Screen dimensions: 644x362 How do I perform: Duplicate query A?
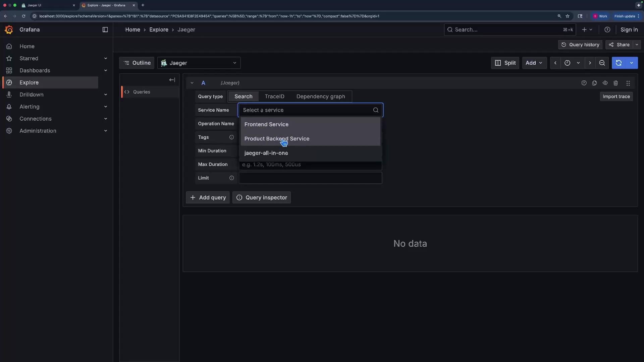(594, 83)
